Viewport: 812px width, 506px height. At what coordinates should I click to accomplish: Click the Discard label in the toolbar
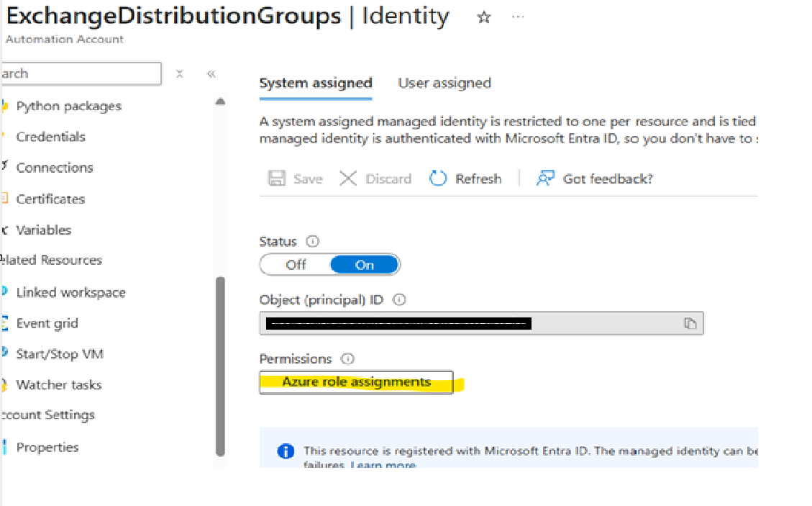pos(388,179)
